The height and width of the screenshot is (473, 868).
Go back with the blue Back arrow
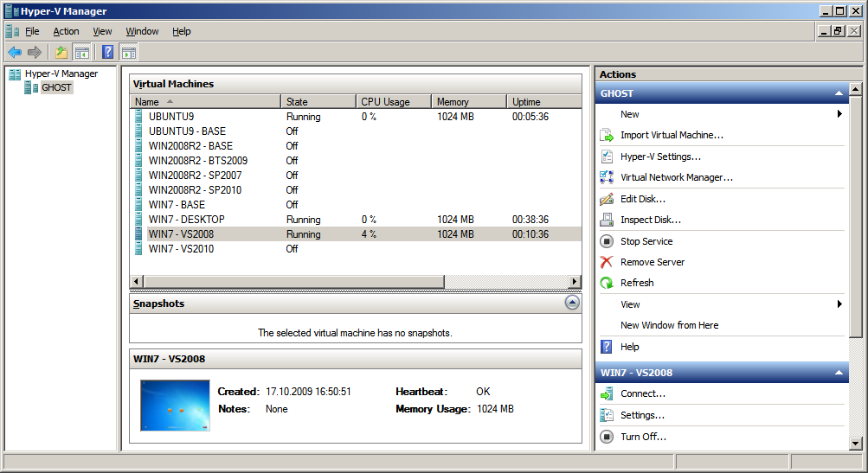click(15, 53)
